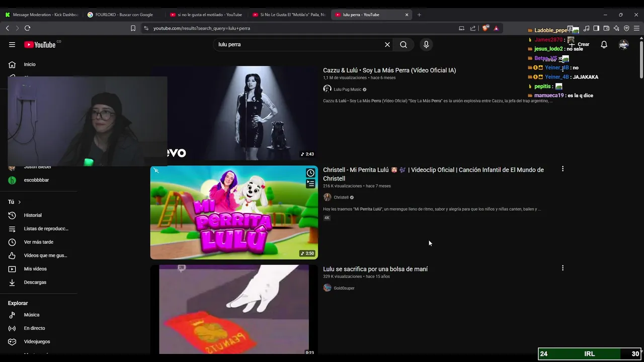Play the peanuts bag thumbnail

[234, 309]
